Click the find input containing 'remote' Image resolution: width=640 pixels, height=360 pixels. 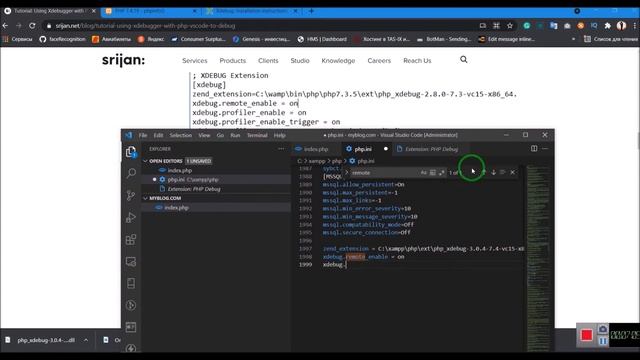click(x=384, y=173)
